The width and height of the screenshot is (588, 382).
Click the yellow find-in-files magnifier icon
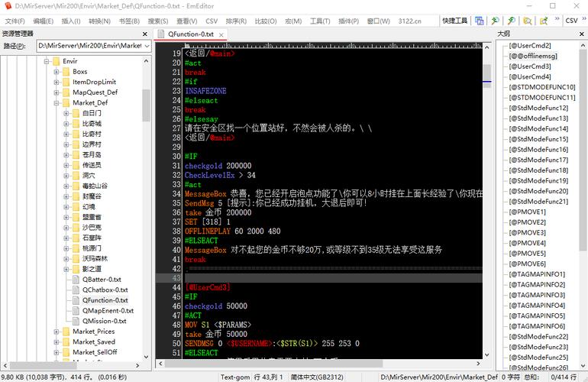click(x=527, y=21)
